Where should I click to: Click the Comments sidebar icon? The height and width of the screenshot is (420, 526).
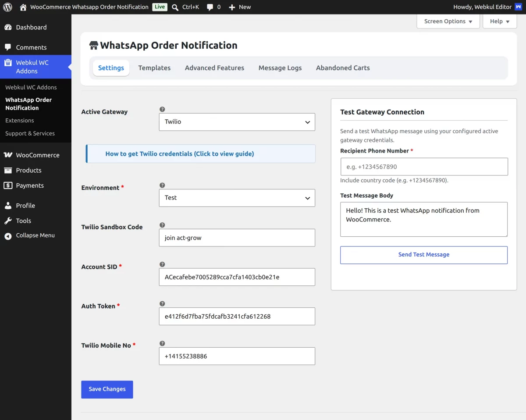point(8,47)
